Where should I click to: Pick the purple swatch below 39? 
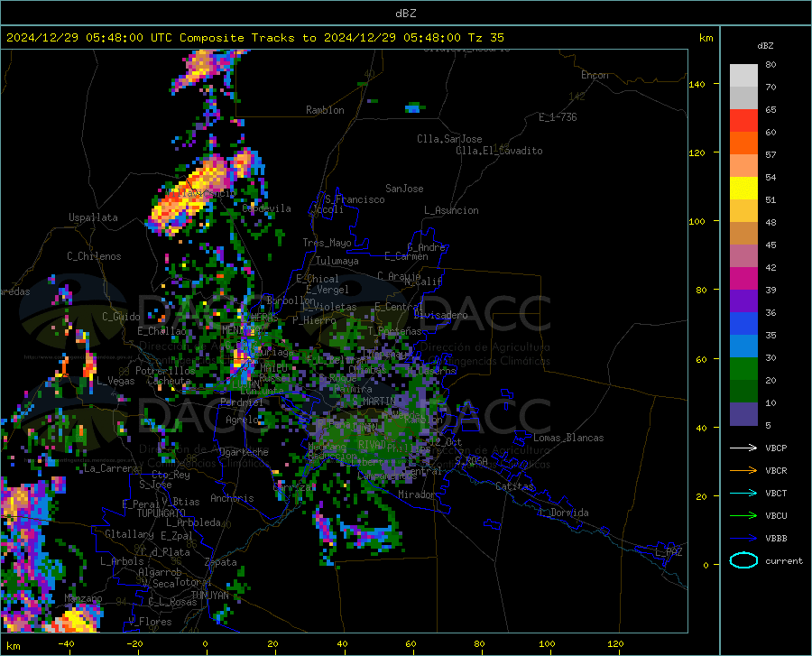point(743,301)
